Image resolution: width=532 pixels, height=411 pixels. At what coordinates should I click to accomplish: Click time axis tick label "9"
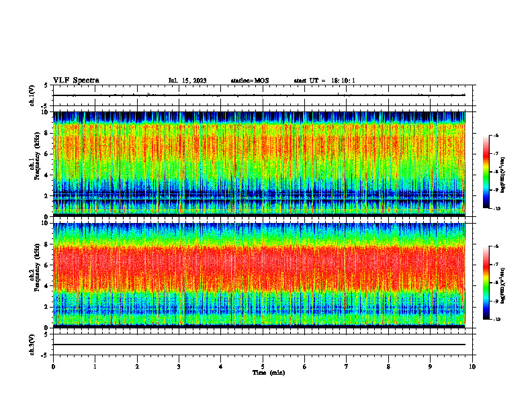point(430,367)
